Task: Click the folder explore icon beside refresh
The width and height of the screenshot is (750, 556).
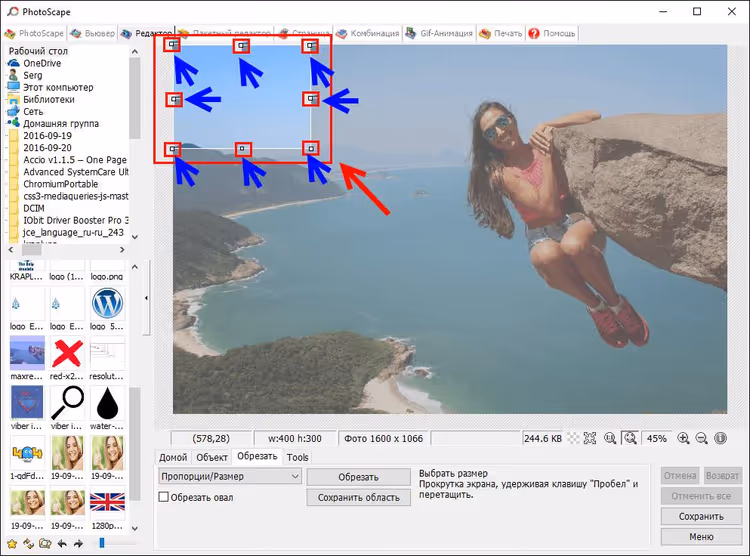Action: (x=45, y=544)
